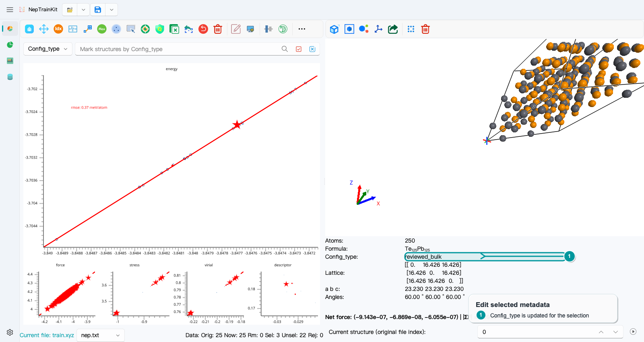This screenshot has width=644, height=342.
Task: Click the red undo circular arrow icon
Action: click(203, 29)
